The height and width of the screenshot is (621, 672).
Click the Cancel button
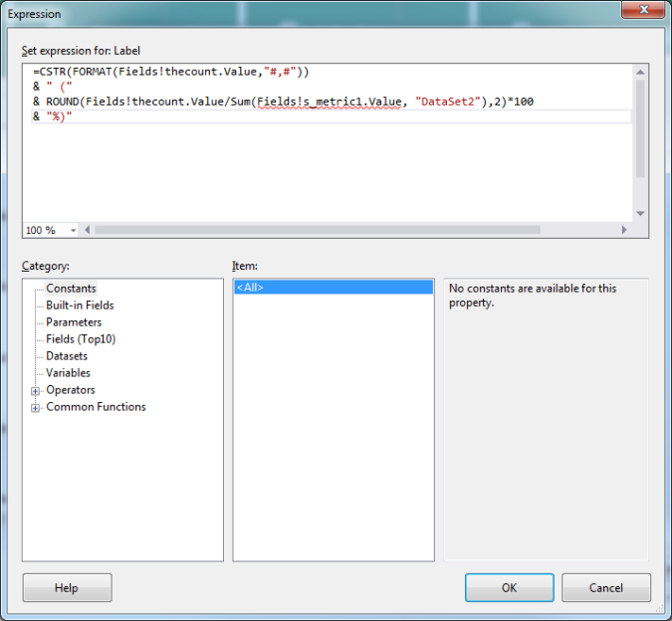pyautogui.click(x=605, y=588)
